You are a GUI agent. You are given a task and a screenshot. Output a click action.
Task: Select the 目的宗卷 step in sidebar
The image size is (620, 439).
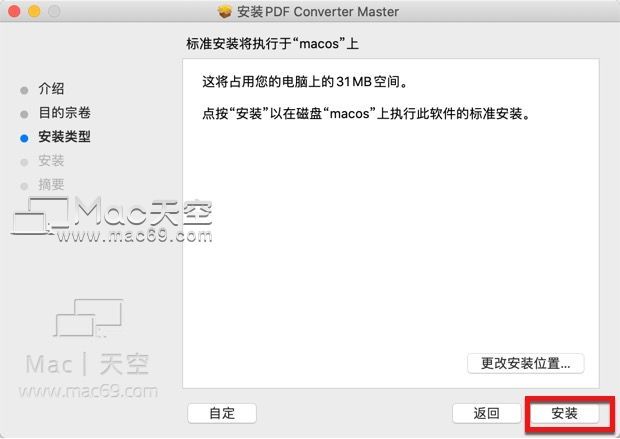[64, 113]
